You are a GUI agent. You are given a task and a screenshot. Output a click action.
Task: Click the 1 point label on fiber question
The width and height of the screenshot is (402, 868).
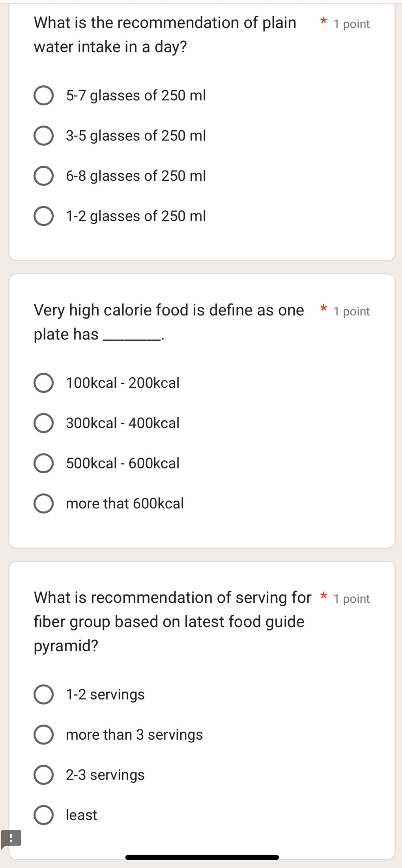coord(352,599)
